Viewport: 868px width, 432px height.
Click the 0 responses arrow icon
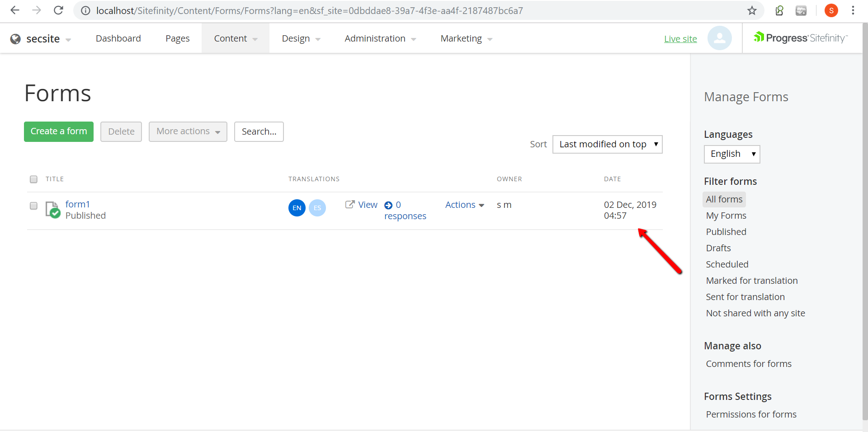(388, 205)
